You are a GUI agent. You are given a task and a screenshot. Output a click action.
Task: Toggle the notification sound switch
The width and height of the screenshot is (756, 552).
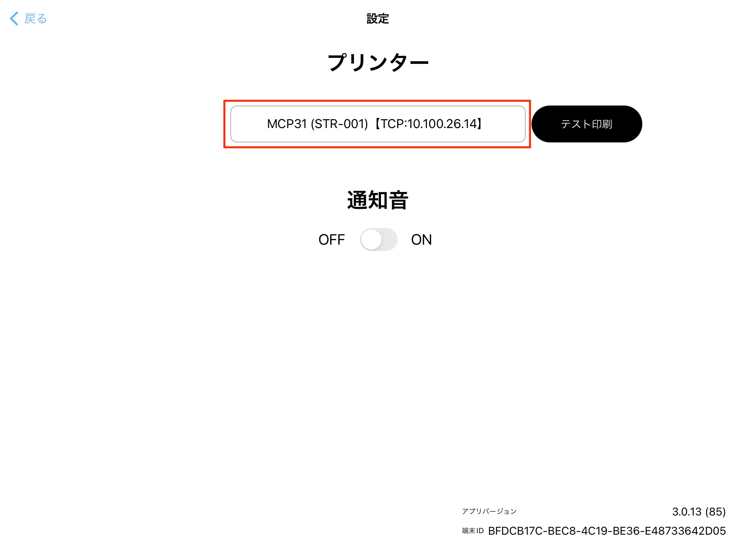point(378,239)
